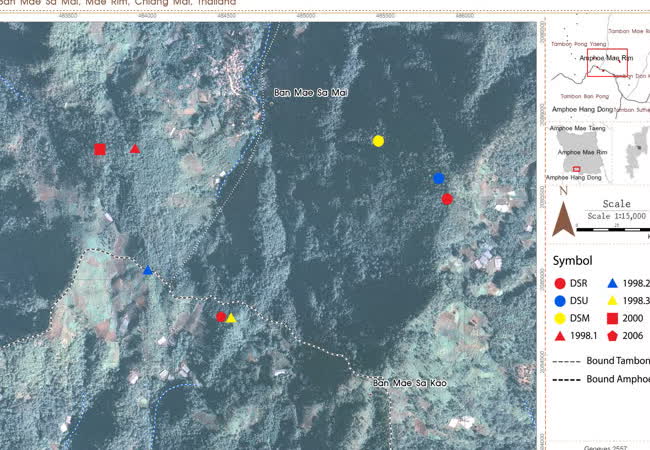Select the yellow triangle marker on the map

(231, 318)
